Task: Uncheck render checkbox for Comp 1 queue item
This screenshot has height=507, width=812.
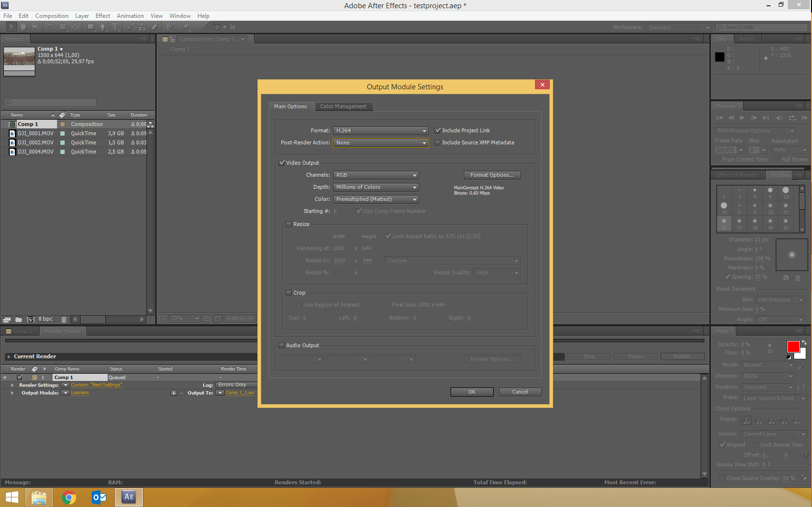Action: click(20, 378)
